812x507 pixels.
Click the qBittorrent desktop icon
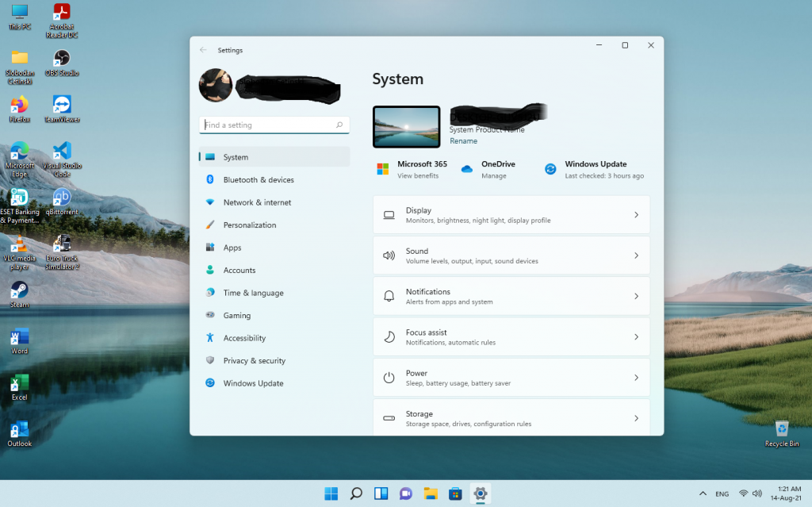(62, 198)
